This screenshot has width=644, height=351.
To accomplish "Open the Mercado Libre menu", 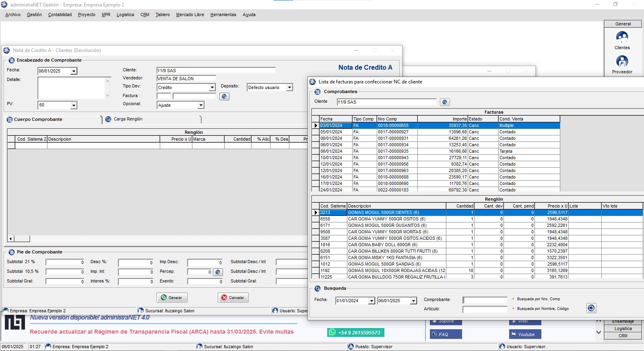I will [190, 15].
